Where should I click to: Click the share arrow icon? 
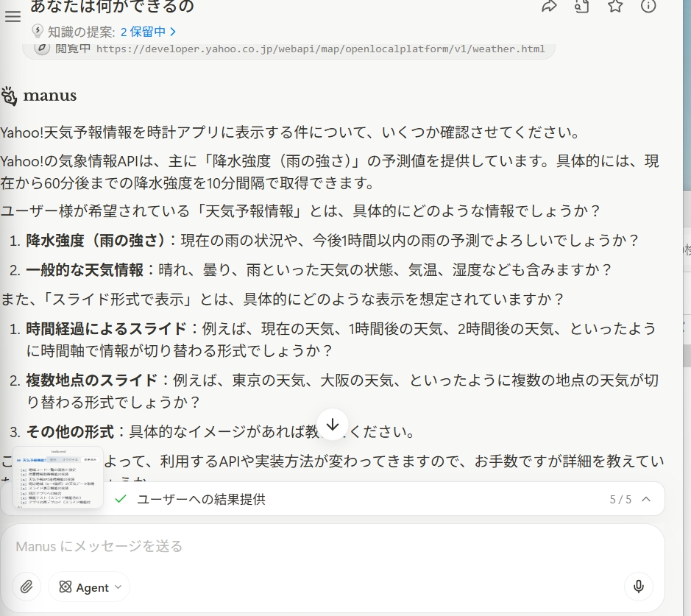pyautogui.click(x=549, y=6)
